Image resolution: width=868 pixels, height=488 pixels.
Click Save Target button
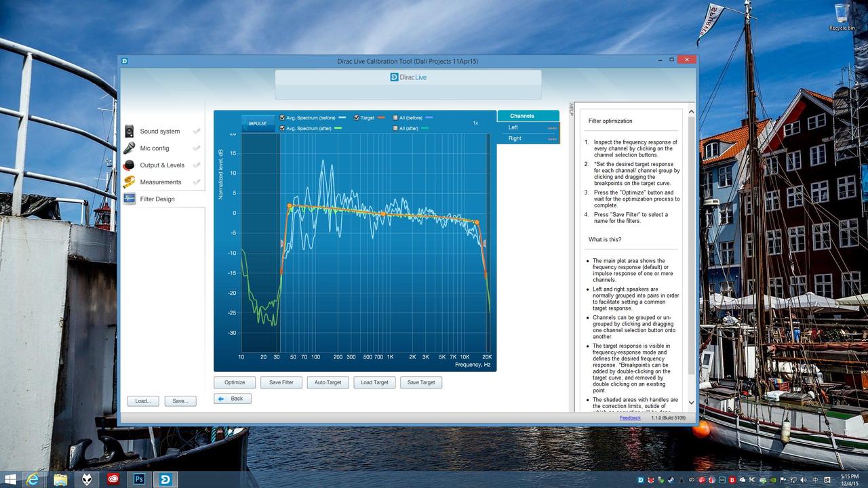421,382
